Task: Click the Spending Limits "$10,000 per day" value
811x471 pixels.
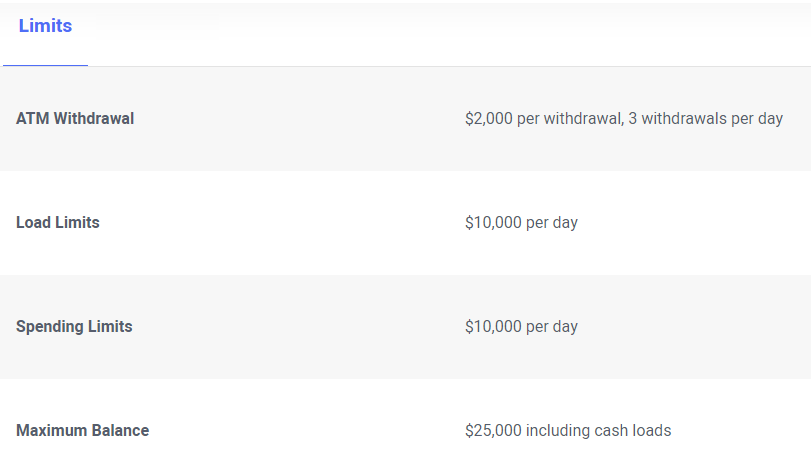Action: pos(521,327)
